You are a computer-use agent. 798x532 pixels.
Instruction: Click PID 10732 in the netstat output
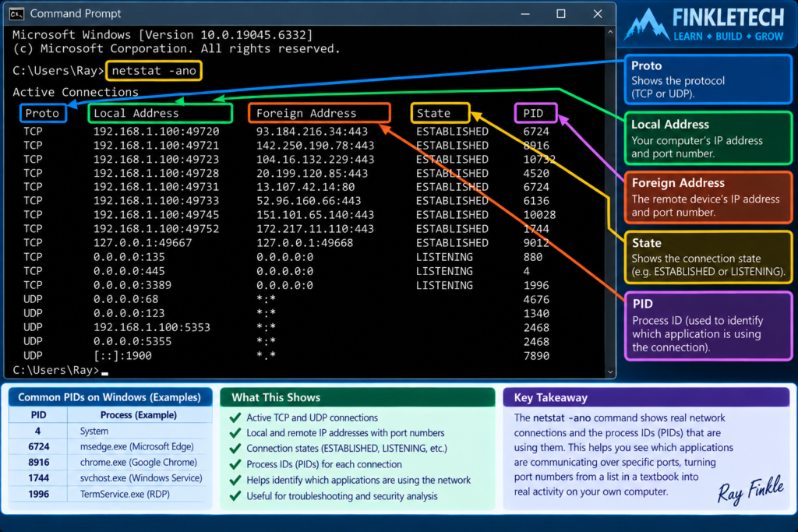tap(539, 159)
